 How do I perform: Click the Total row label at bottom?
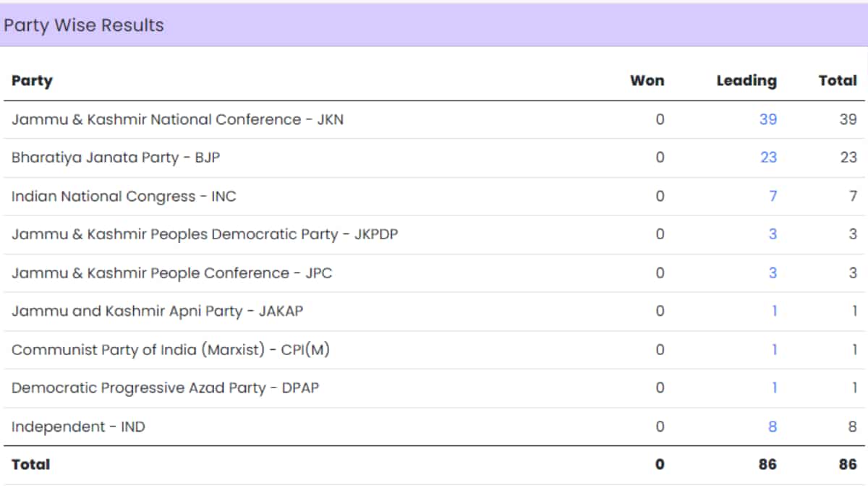tap(31, 464)
